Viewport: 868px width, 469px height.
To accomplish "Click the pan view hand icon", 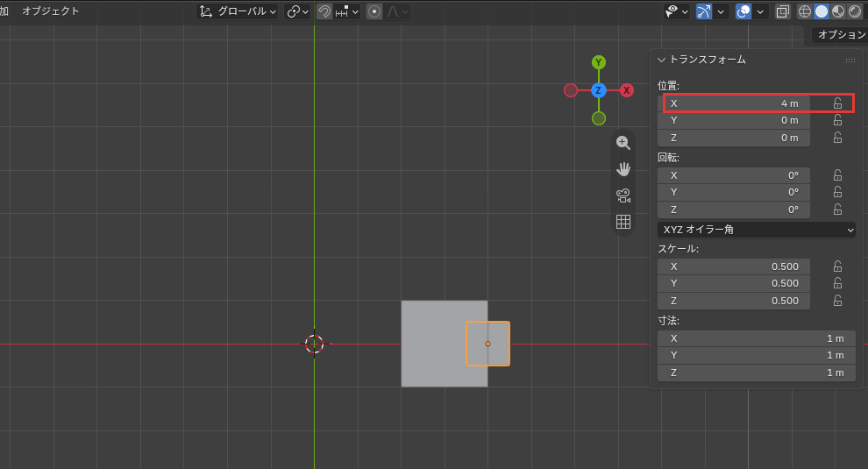I will click(x=623, y=169).
